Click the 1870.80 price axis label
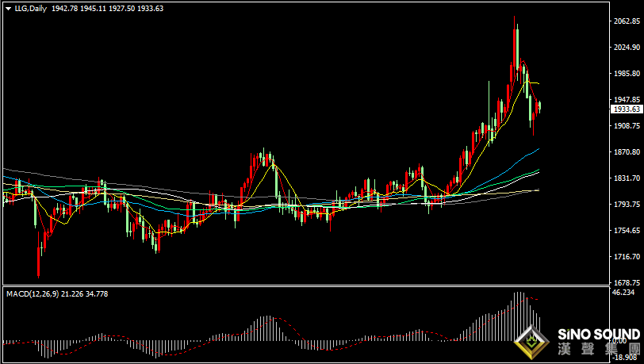The image size is (644, 364). [627, 152]
